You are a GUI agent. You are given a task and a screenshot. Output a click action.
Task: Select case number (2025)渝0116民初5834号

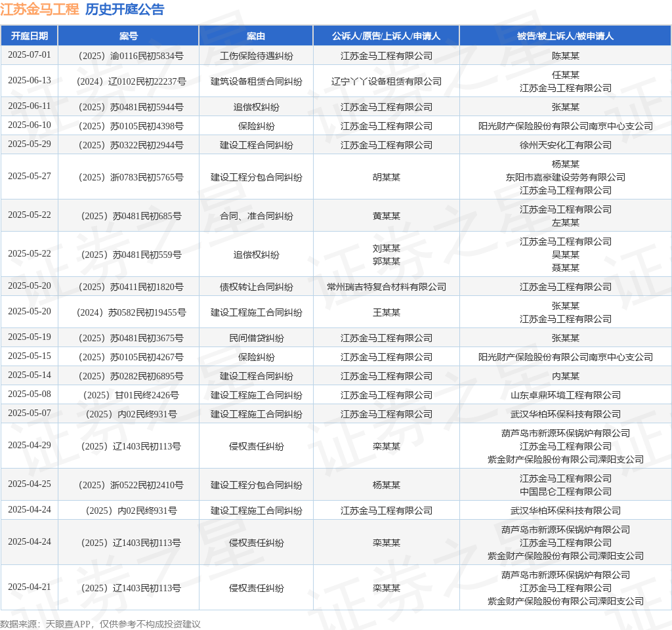[x=131, y=56]
